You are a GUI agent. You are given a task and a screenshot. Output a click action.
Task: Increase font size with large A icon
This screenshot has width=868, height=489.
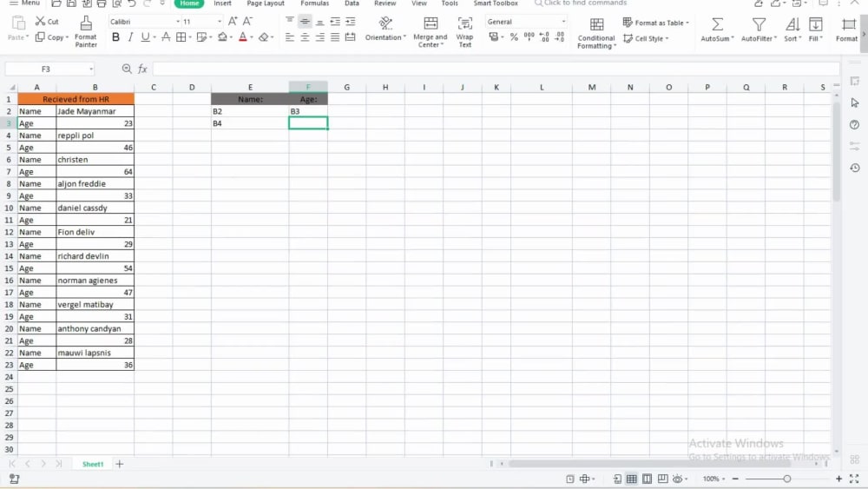(233, 21)
